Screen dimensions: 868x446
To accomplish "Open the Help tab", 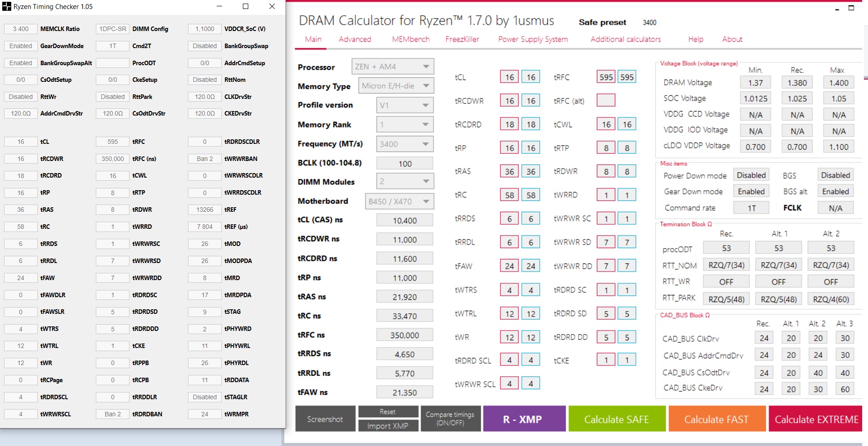I will 696,39.
